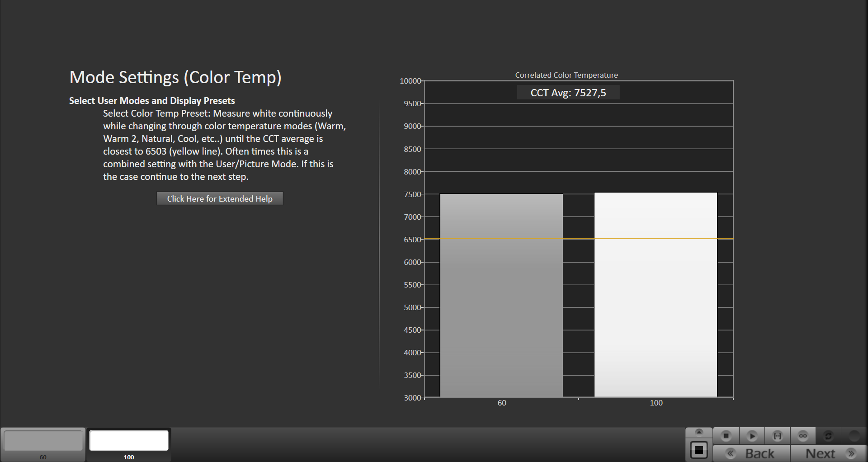Click the 60 label under the chart
The width and height of the screenshot is (868, 462).
tap(502, 403)
